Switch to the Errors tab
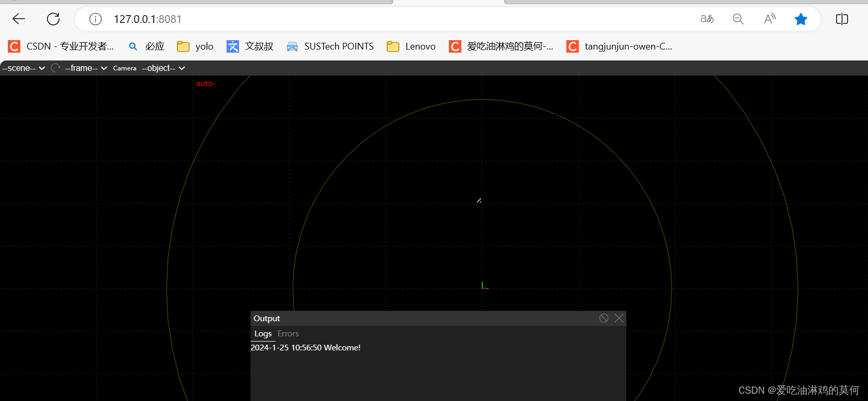This screenshot has width=868, height=401. tap(288, 334)
